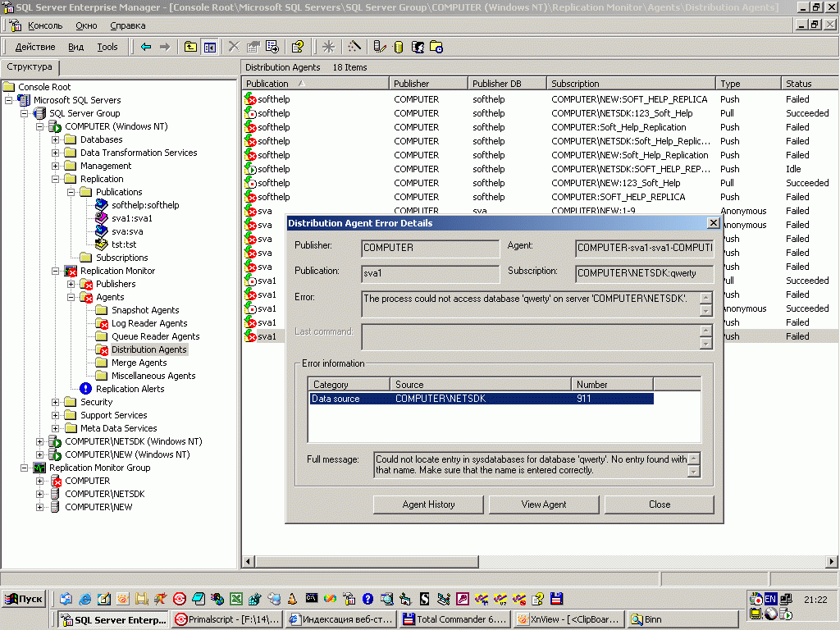
Task: Click the Properties toolbar icon
Action: pyautogui.click(x=253, y=47)
